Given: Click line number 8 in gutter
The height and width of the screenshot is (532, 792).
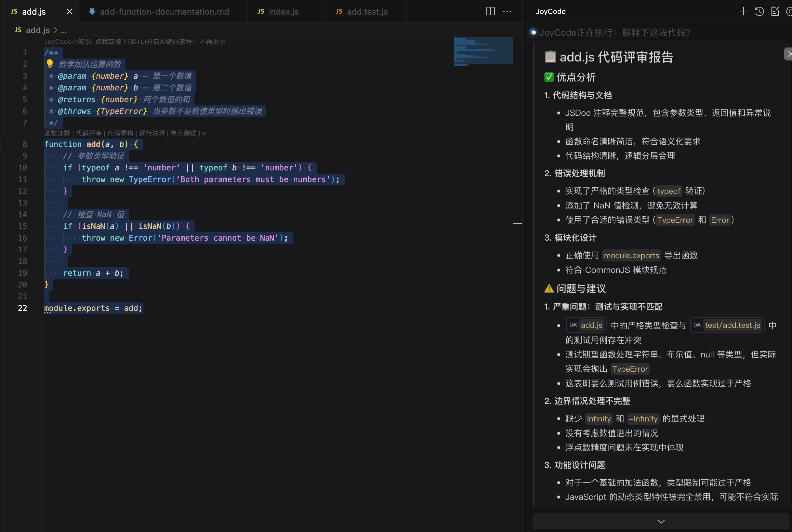Looking at the screenshot, I should tap(25, 144).
